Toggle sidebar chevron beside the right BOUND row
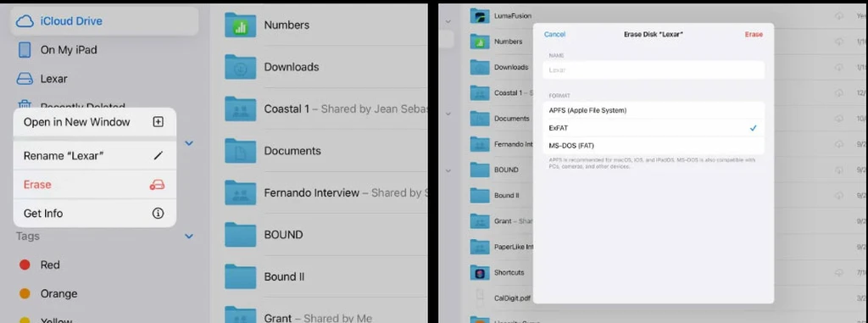The height and width of the screenshot is (323, 868). tap(448, 171)
